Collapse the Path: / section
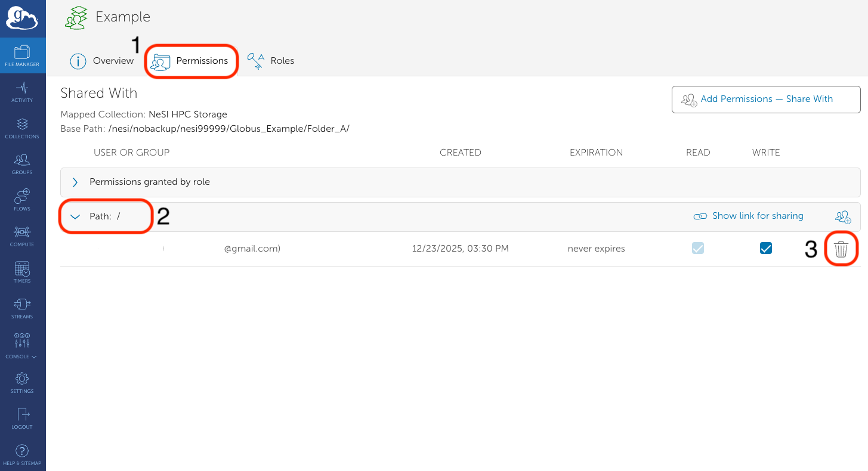 pos(75,217)
